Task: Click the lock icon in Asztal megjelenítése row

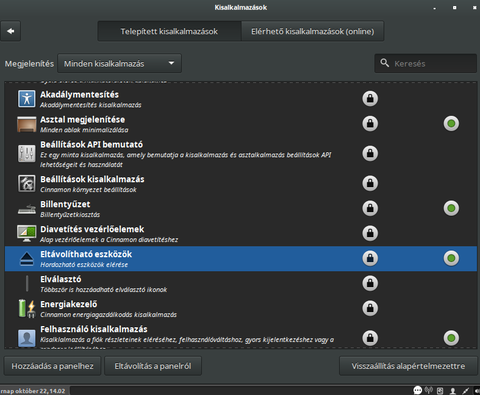Action: coord(370,124)
